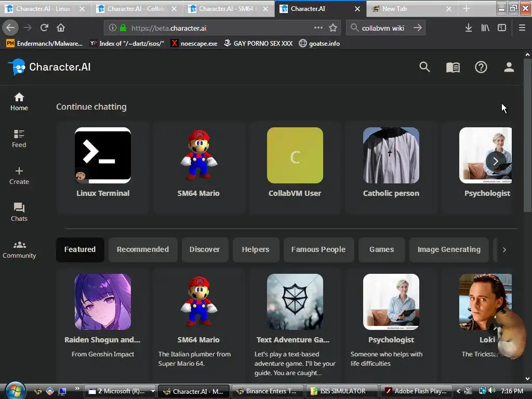Select the Famous People tab

pyautogui.click(x=318, y=250)
